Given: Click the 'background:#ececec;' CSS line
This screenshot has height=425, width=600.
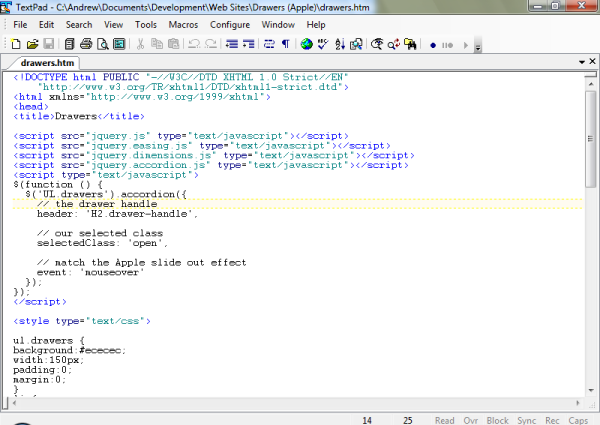Looking at the screenshot, I should click(x=69, y=350).
